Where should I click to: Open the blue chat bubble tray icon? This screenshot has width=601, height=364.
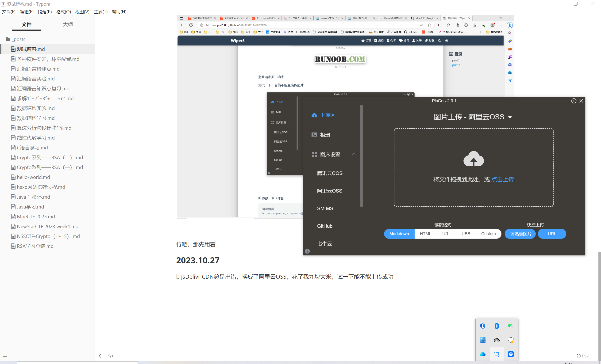point(511,354)
